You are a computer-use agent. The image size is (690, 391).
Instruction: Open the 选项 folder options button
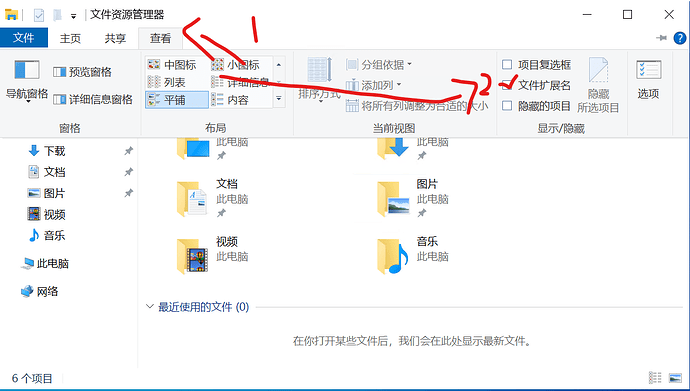(x=648, y=80)
